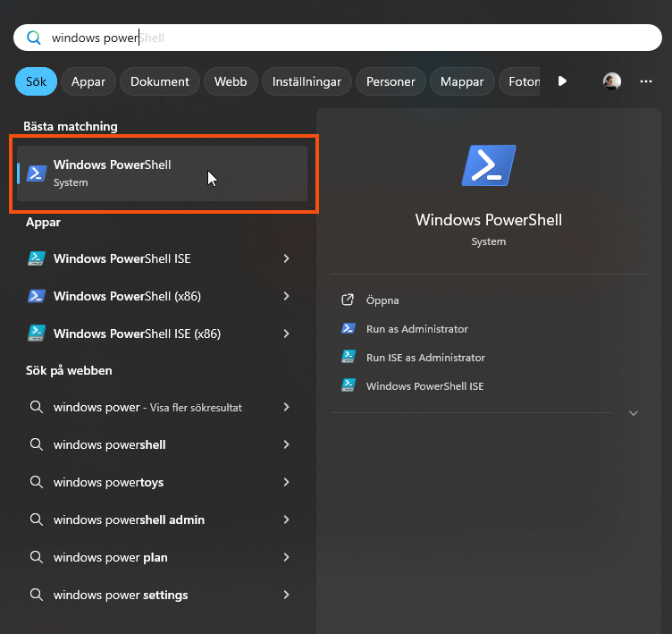
Task: Switch to the Dokument filter tab
Action: [x=160, y=81]
